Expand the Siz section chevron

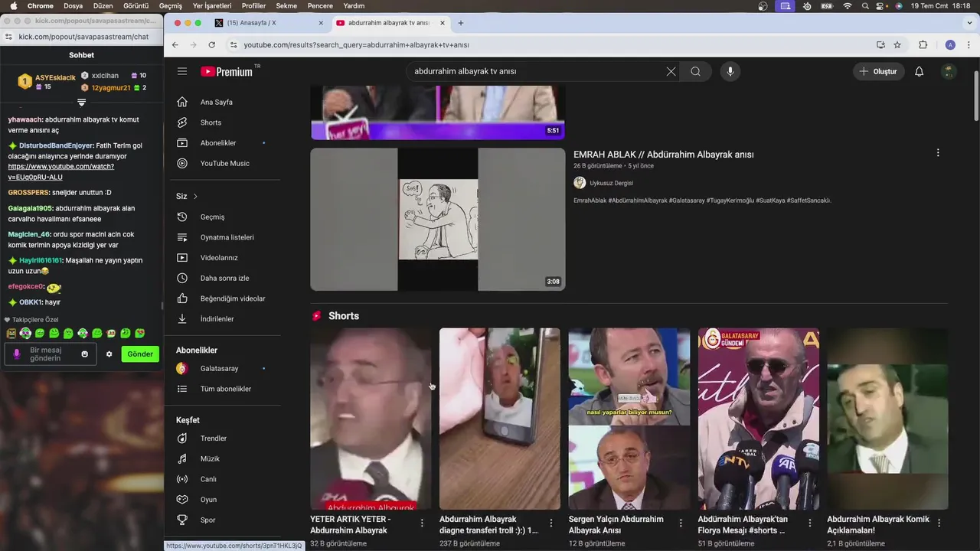pos(195,196)
